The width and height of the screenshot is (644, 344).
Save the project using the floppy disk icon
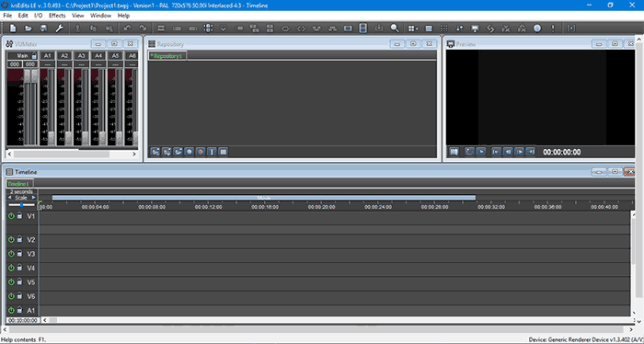[x=43, y=29]
